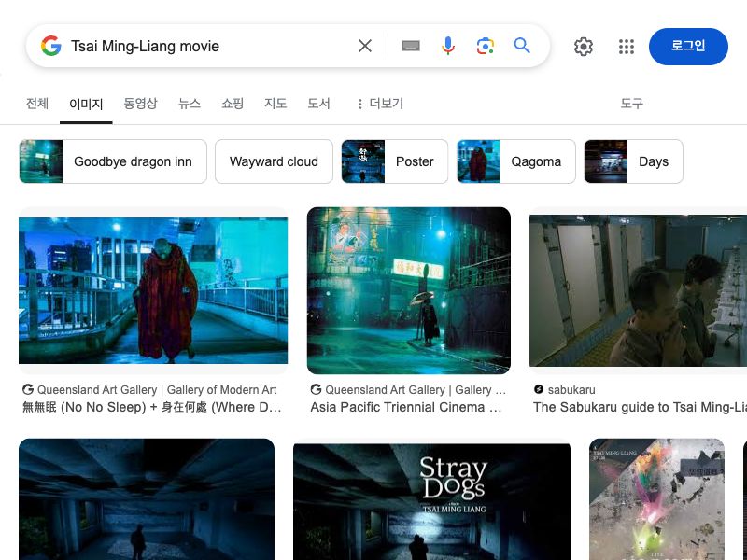
Task: Select the 이미지 tab
Action: click(x=86, y=104)
